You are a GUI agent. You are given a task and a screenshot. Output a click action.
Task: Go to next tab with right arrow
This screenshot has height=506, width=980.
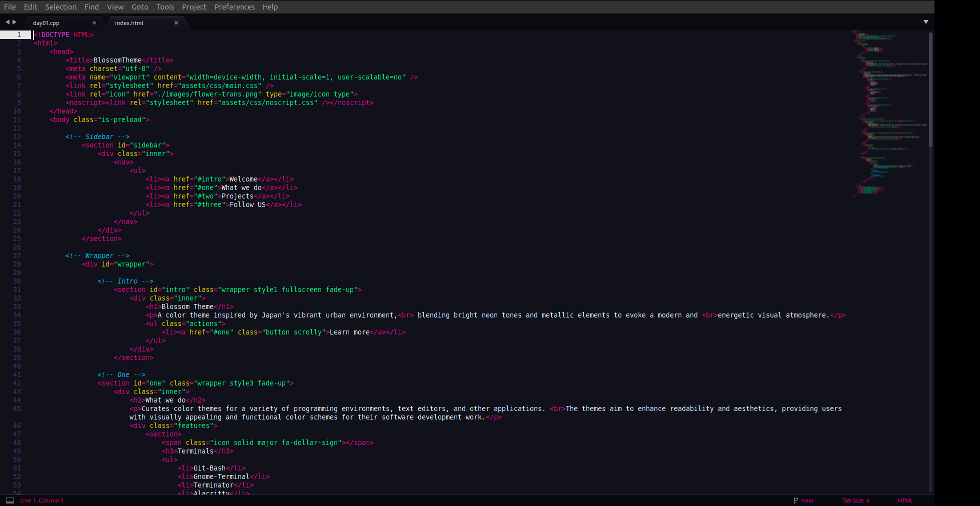15,22
